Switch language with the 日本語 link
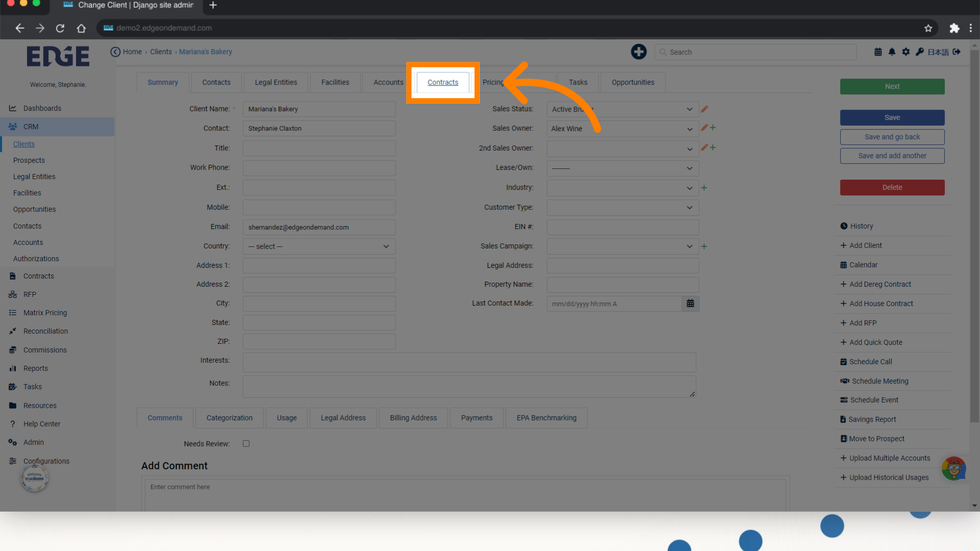The image size is (980, 551). 938,52
